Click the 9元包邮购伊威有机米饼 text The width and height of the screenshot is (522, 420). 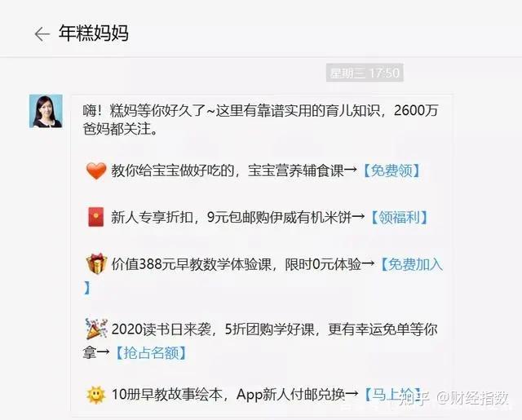tap(279, 217)
